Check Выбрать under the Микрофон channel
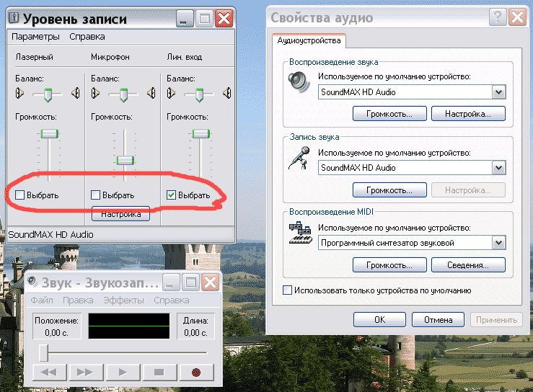The image size is (533, 392). click(x=95, y=195)
